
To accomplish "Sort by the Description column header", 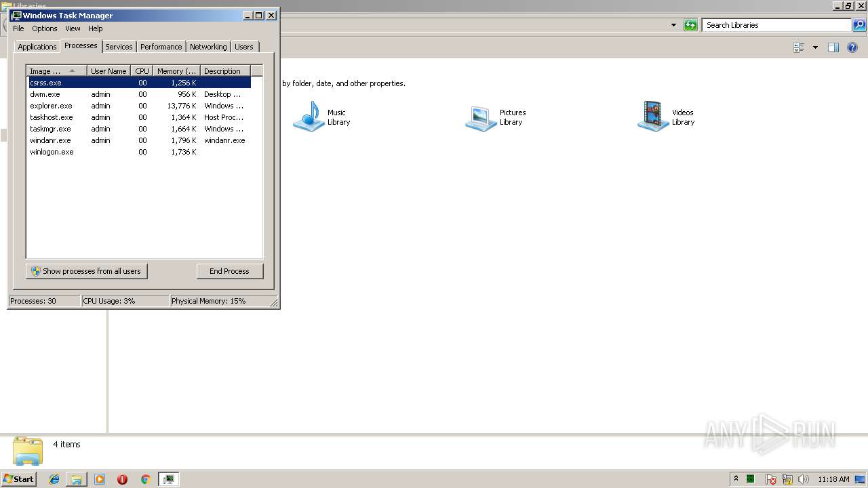I will (x=225, y=70).
